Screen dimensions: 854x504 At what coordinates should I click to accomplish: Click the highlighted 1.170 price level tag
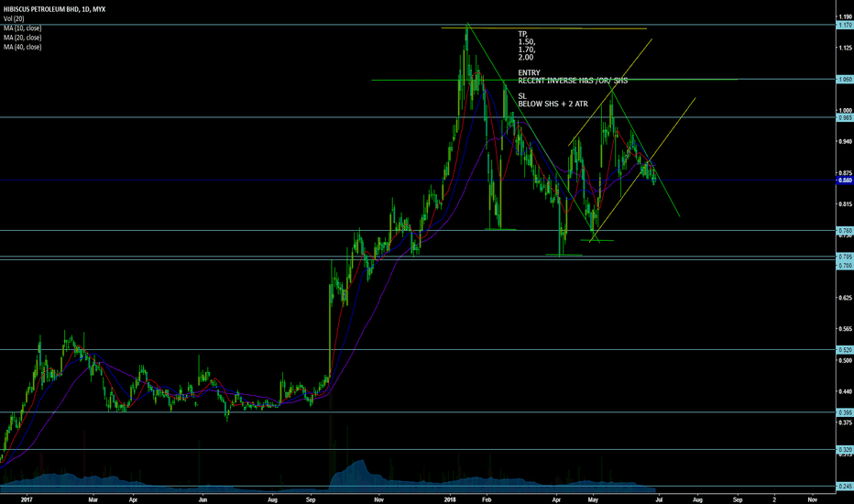[845, 25]
